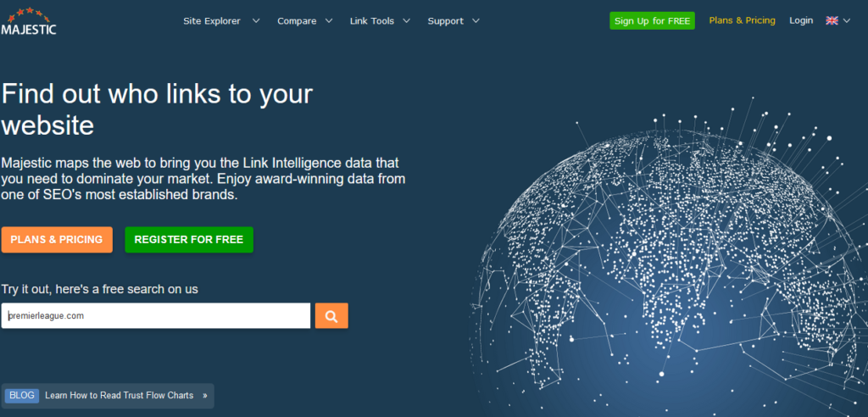Screen dimensions: 868x417
Task: Open the Majestic logo home link
Action: pos(29,21)
